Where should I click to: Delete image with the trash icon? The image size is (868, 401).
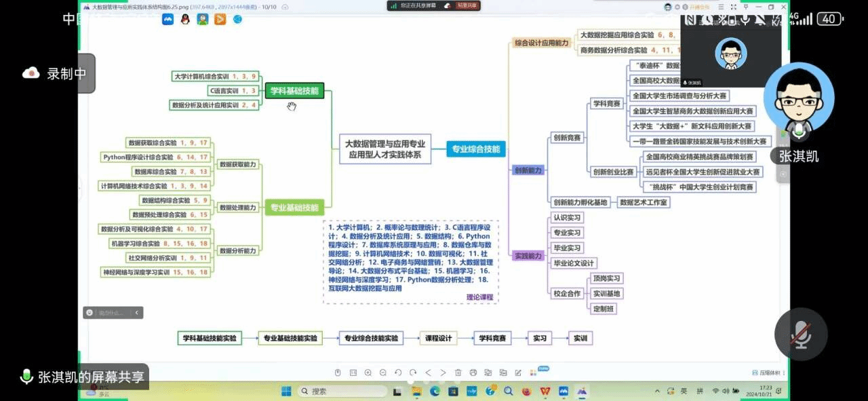pyautogui.click(x=458, y=373)
